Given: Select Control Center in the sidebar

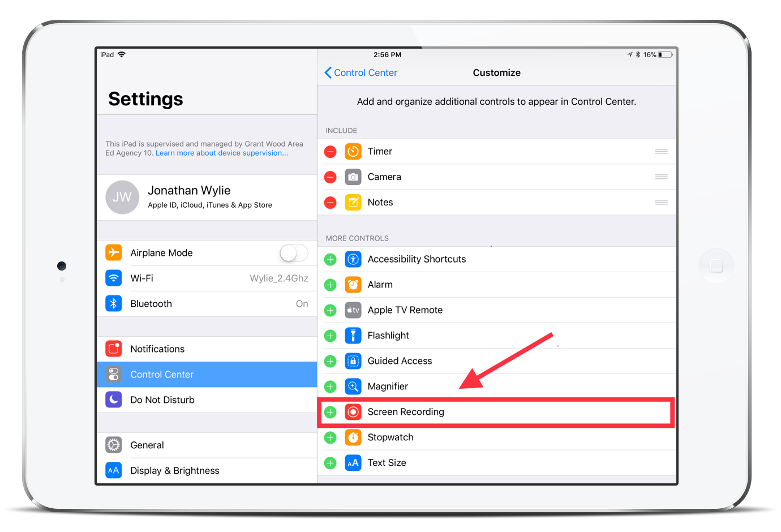Looking at the screenshot, I should 207,375.
